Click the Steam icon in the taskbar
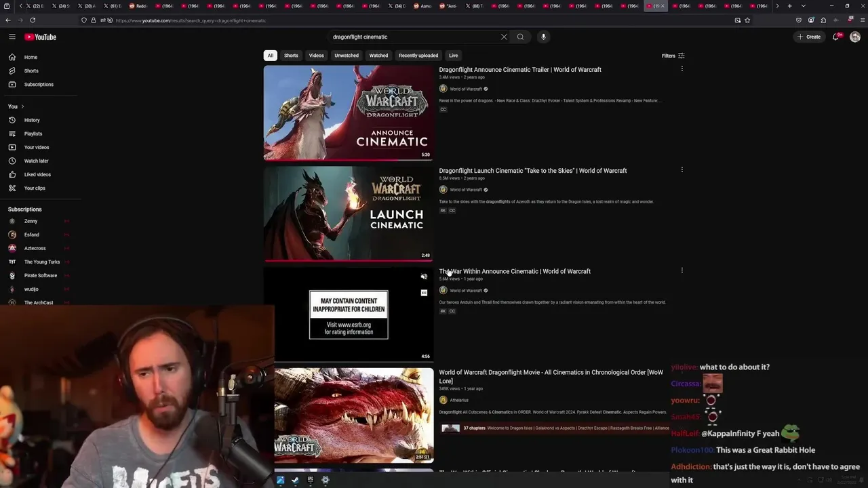 (295, 480)
